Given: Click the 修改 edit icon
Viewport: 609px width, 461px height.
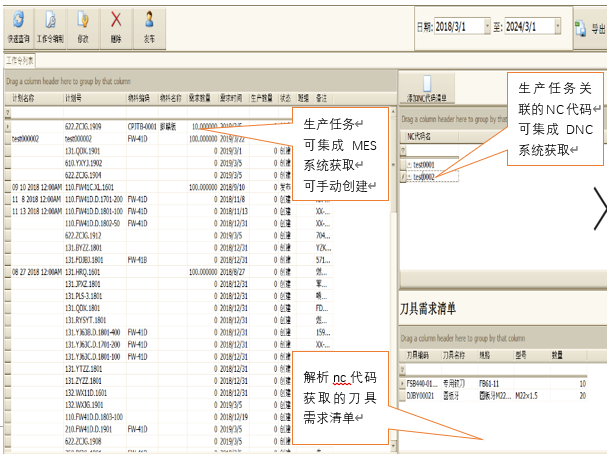Looking at the screenshot, I should point(83,25).
